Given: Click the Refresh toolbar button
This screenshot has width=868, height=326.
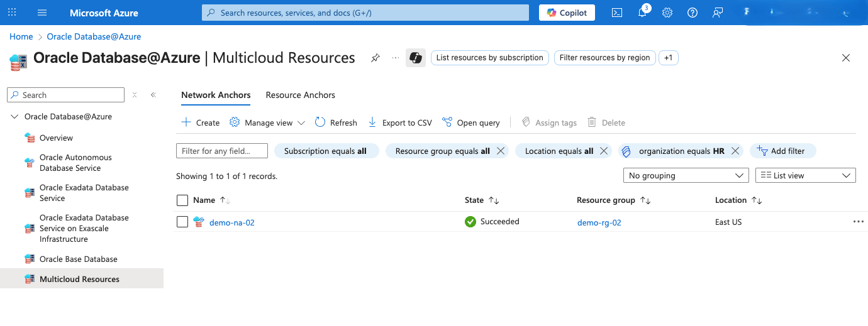Looking at the screenshot, I should click(x=336, y=122).
